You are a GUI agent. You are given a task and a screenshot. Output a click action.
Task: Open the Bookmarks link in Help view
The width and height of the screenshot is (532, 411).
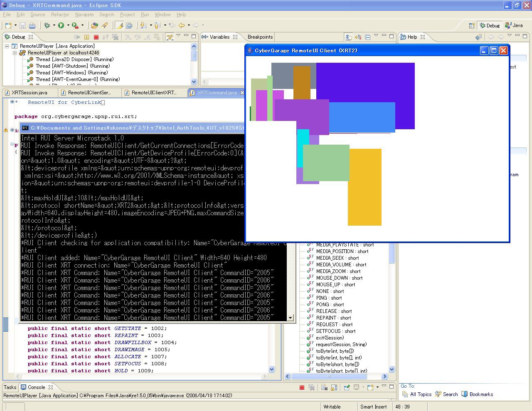481,394
